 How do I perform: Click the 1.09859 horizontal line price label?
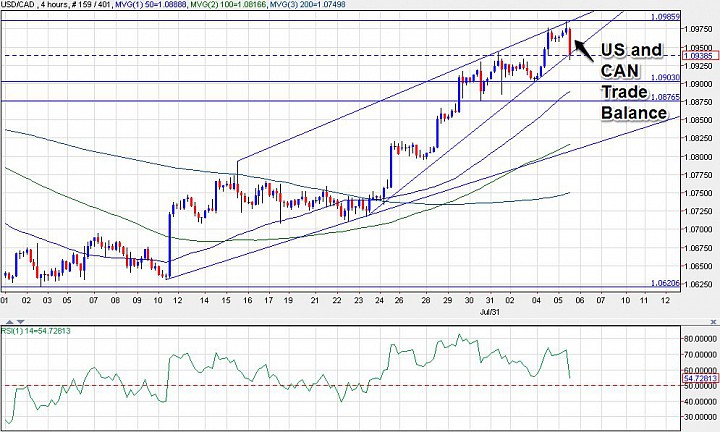665,17
